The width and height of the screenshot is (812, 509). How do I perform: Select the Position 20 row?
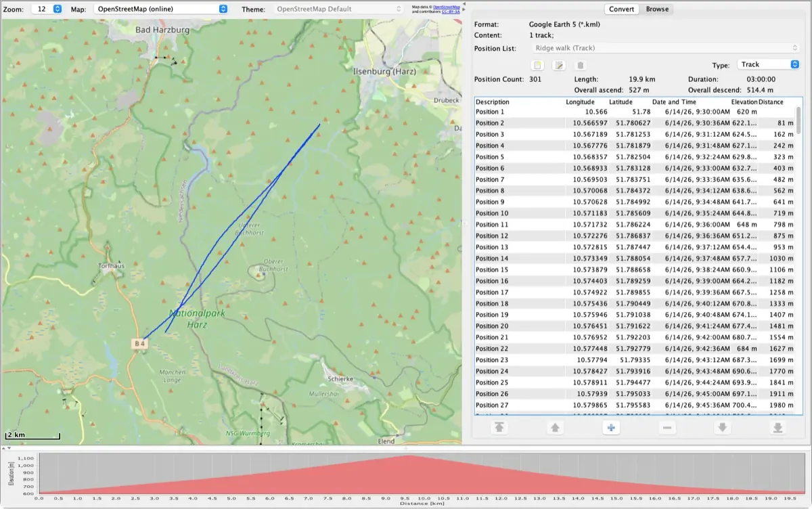click(x=635, y=326)
